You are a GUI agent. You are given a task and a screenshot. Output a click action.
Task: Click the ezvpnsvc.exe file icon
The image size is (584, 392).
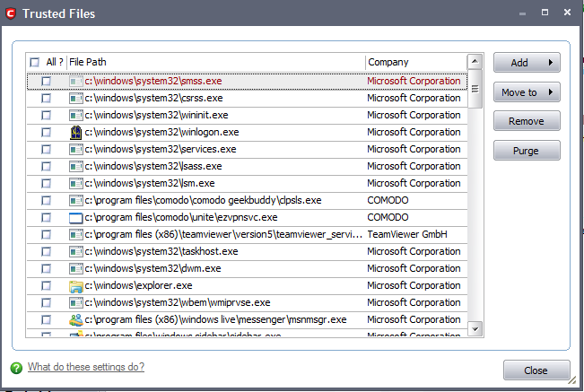(x=76, y=217)
